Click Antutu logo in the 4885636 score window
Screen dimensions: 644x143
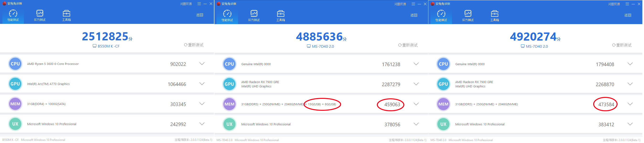218,4
